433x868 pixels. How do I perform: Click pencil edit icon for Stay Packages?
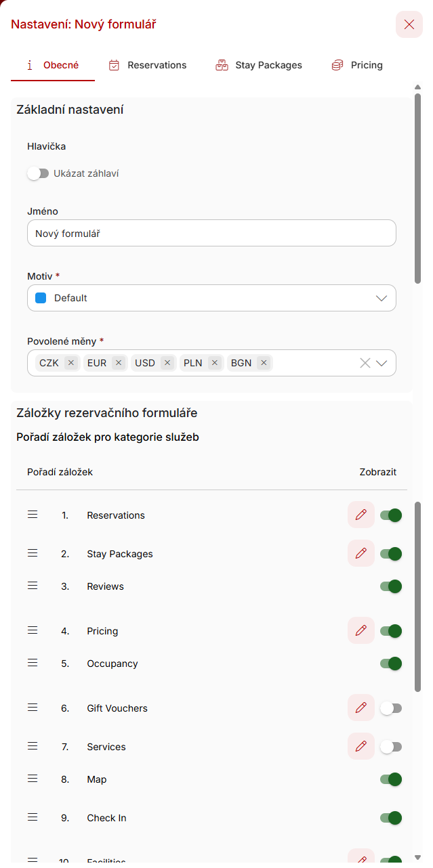pos(361,554)
